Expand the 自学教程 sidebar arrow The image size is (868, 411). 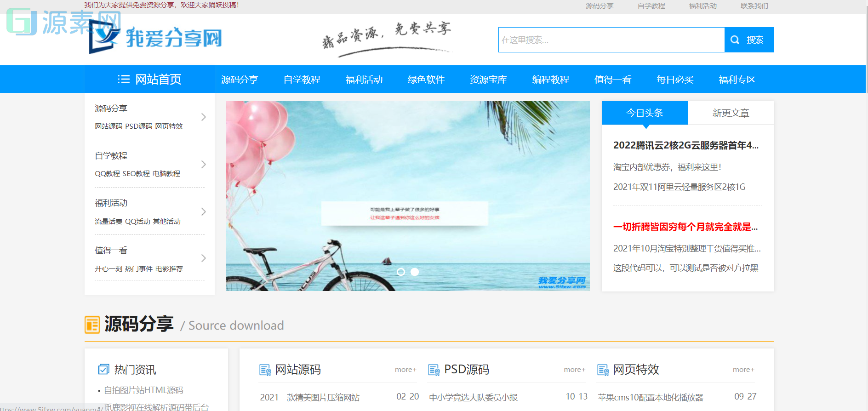click(x=203, y=164)
